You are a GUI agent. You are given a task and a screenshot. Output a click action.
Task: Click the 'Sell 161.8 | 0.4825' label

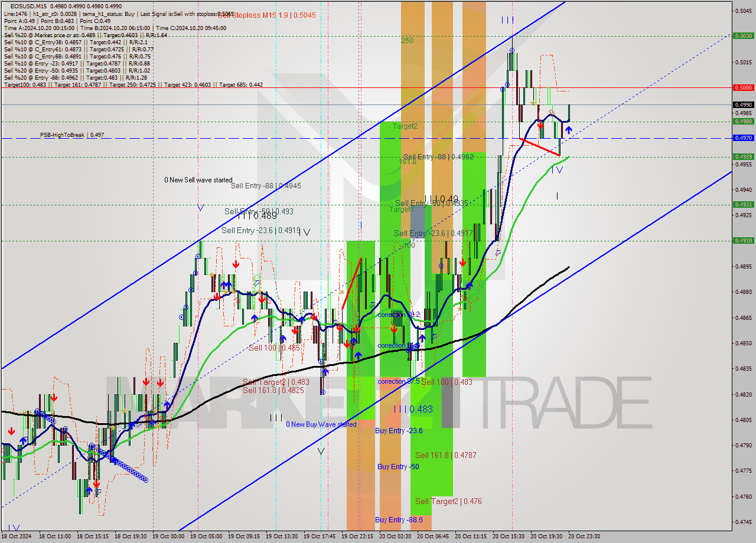[273, 391]
